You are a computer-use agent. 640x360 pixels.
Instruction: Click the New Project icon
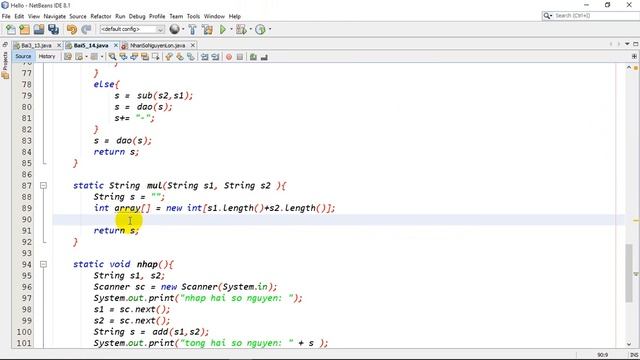point(24,29)
